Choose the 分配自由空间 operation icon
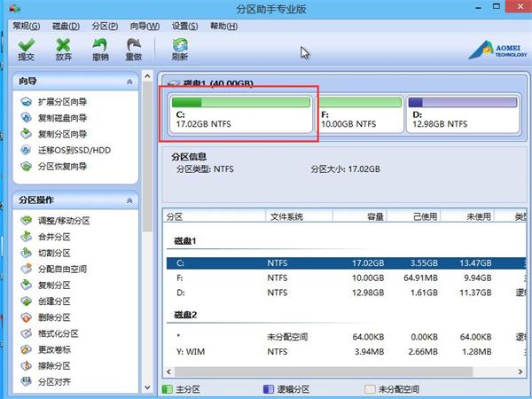532x399 pixels. pos(26,269)
